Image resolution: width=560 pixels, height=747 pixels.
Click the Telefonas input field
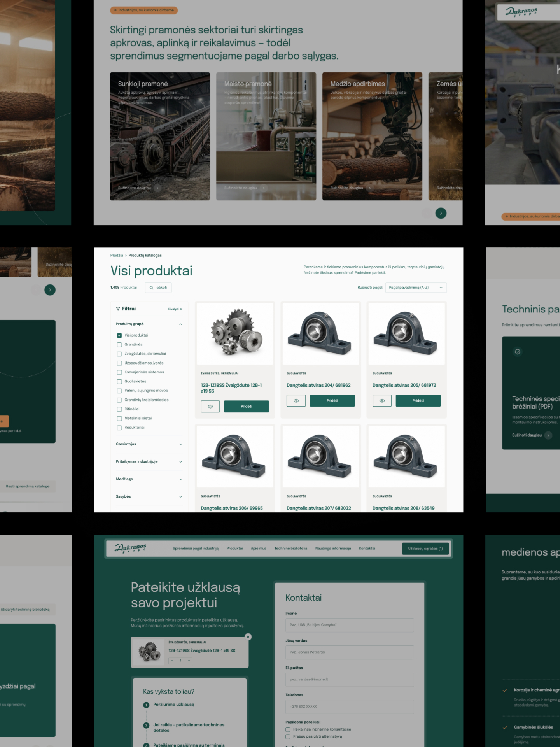350,707
